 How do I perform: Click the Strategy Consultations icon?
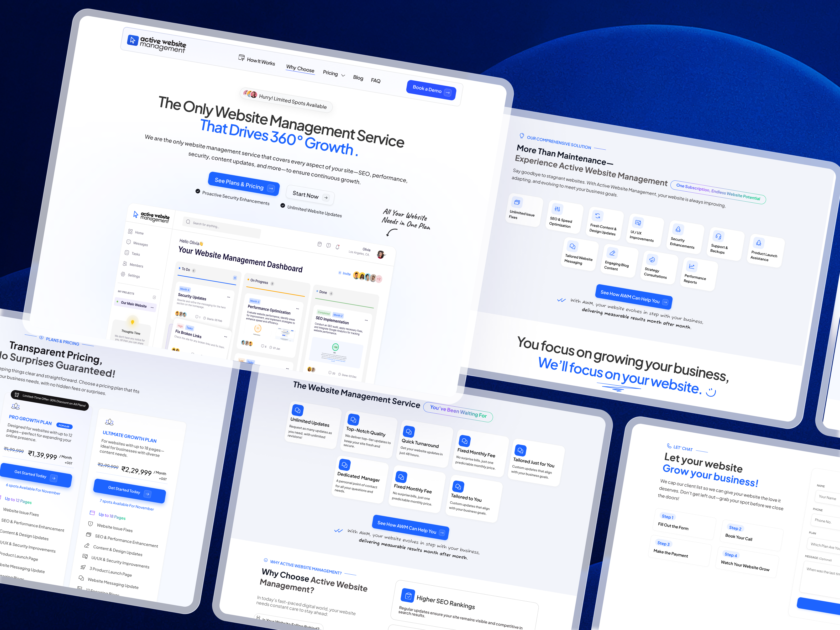tap(652, 260)
